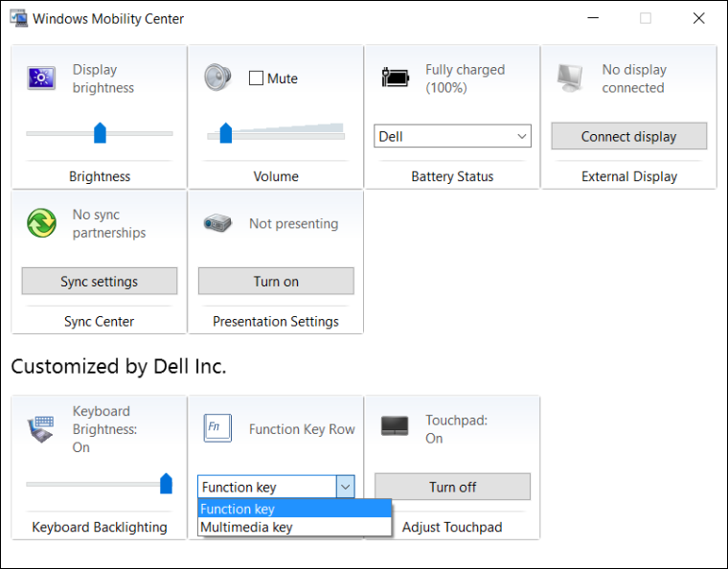Click the volume speaker icon
The height and width of the screenshot is (569, 728).
[217, 78]
